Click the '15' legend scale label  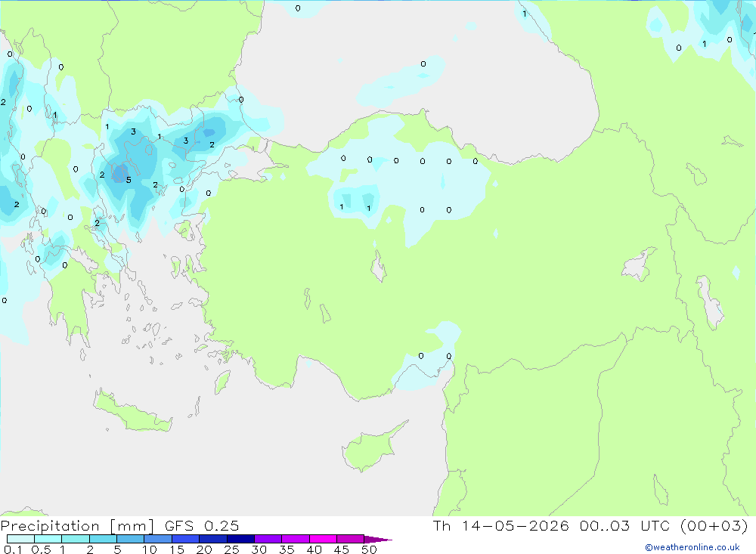pos(177,549)
